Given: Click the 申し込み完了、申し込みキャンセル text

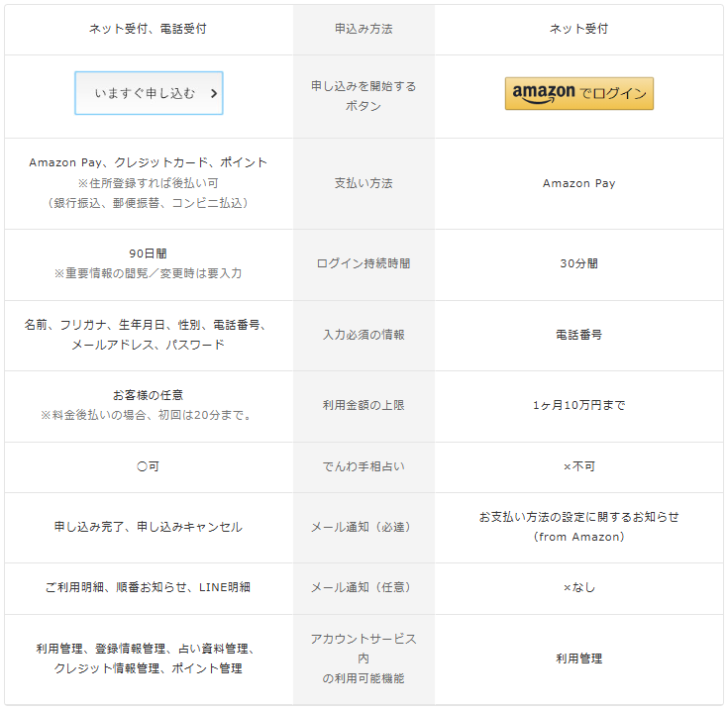Looking at the screenshot, I should coord(148,527).
